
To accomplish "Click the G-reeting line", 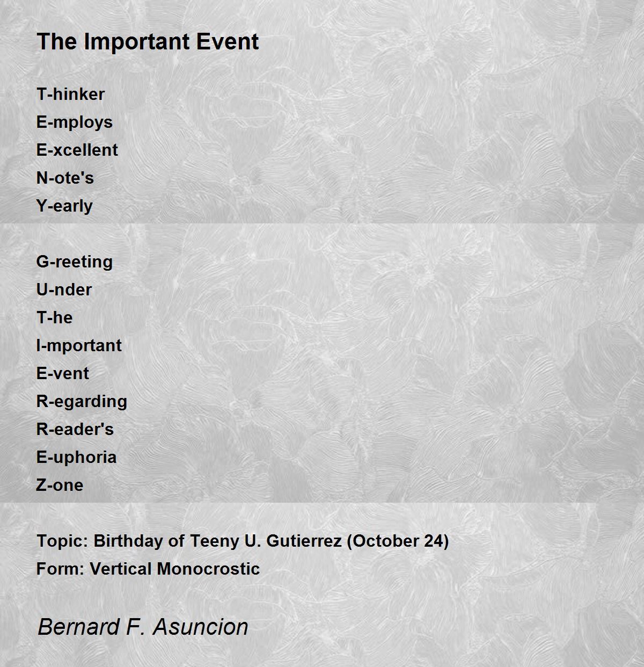I will coord(75,263).
